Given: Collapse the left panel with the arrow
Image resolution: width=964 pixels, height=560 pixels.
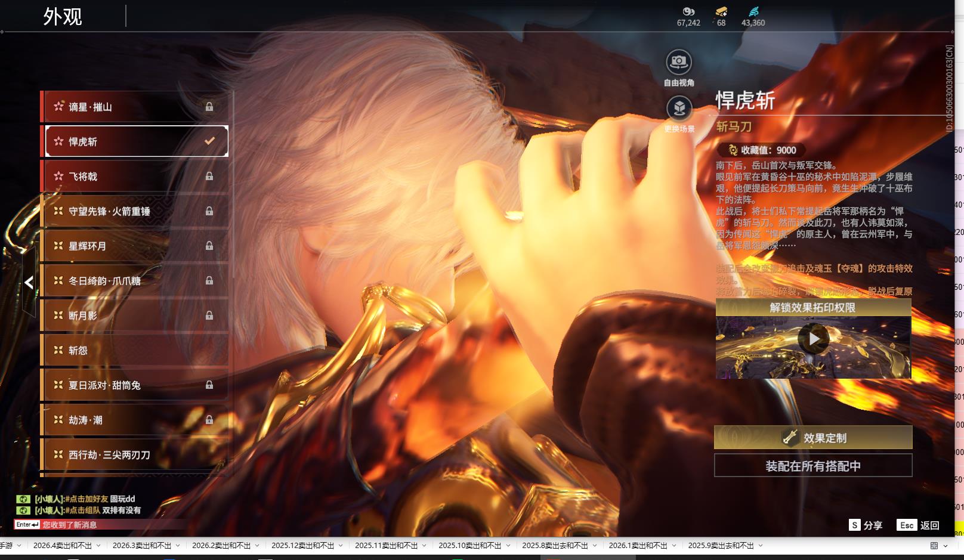Looking at the screenshot, I should coord(29,283).
